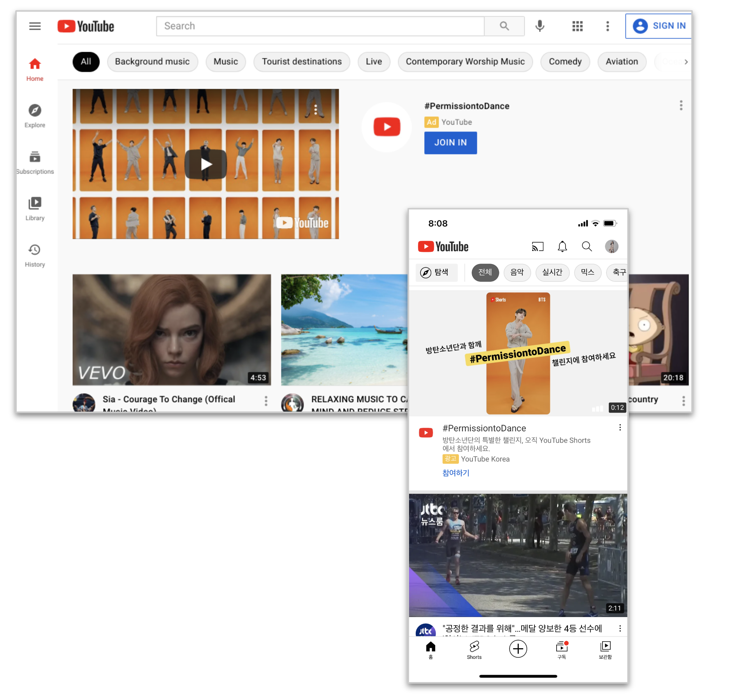The height and width of the screenshot is (700, 752).
Task: Open the Explore sidebar section
Action: point(35,116)
